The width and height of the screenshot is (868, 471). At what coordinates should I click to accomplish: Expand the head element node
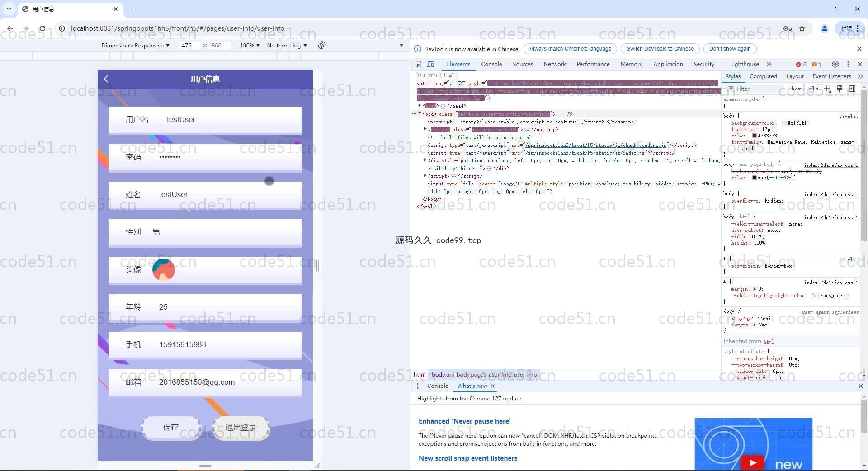[420, 106]
